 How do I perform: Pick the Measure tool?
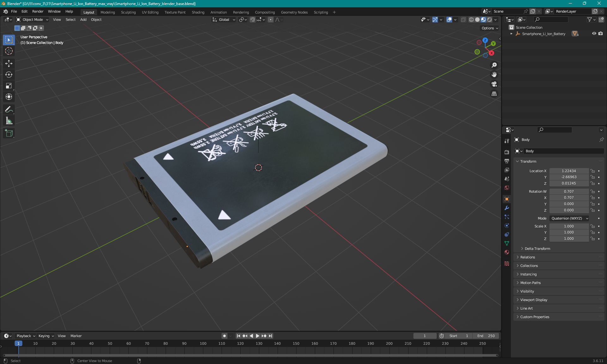[x=9, y=120]
